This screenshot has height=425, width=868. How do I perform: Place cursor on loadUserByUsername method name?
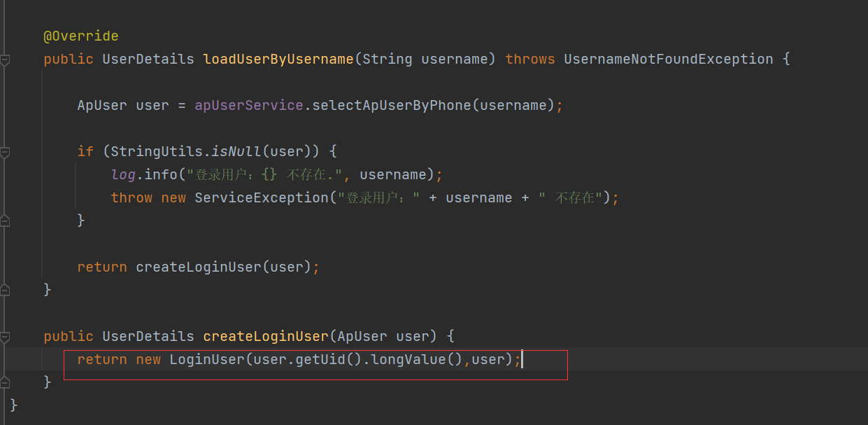pyautogui.click(x=278, y=59)
